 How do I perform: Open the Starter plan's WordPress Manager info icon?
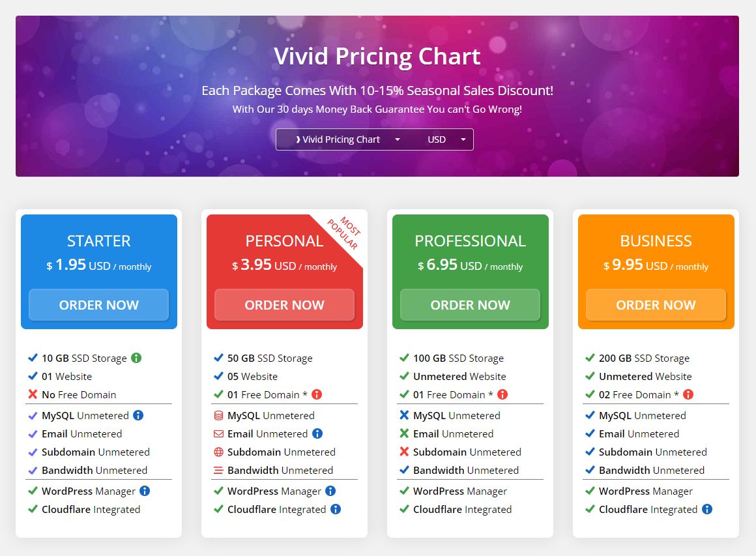coord(145,491)
